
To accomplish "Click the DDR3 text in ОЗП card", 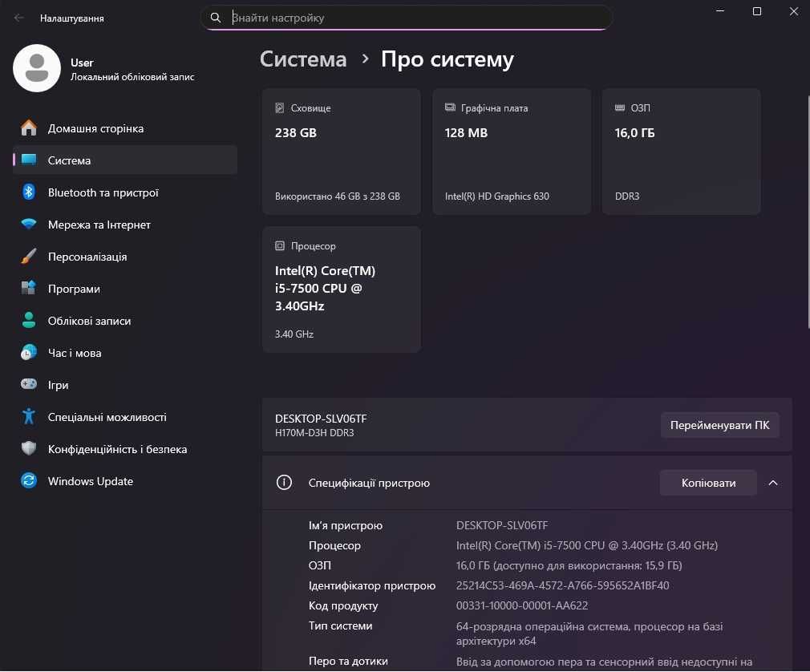I will pyautogui.click(x=627, y=196).
